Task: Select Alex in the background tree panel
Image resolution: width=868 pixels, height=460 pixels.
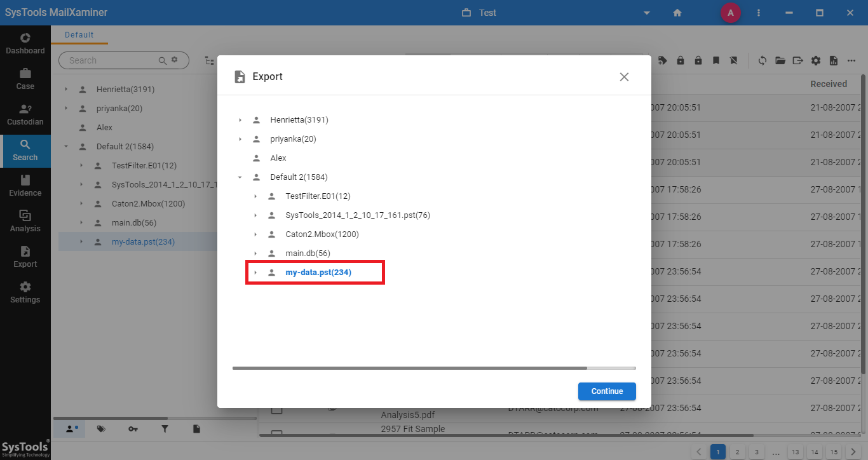Action: (104, 128)
